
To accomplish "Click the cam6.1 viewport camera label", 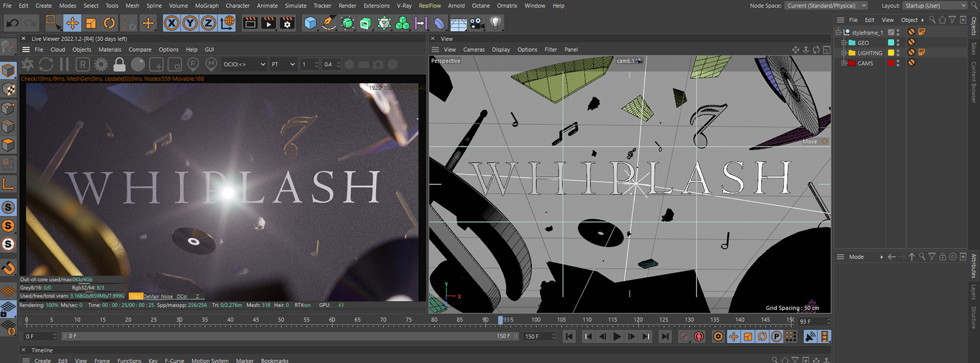I will pyautogui.click(x=625, y=61).
